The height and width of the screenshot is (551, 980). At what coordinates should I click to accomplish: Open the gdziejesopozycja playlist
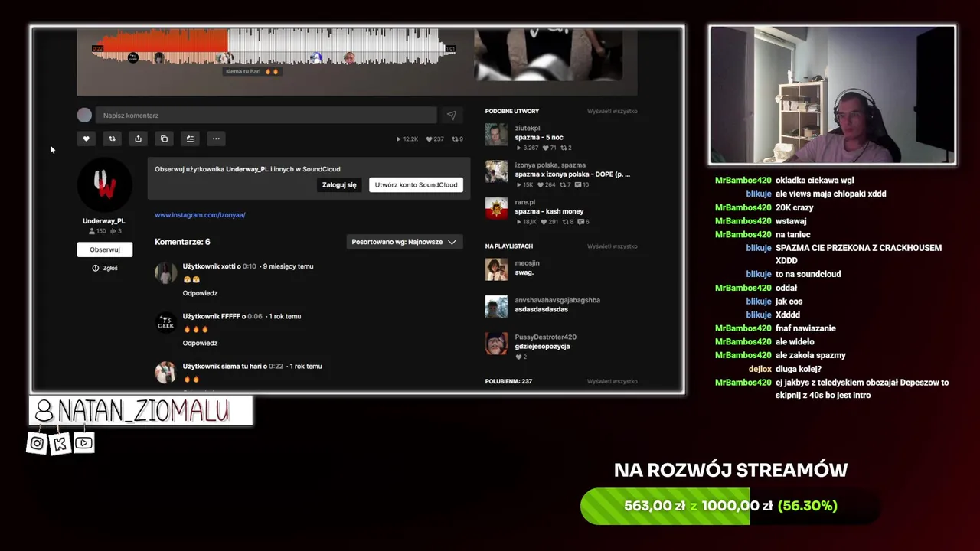point(542,347)
